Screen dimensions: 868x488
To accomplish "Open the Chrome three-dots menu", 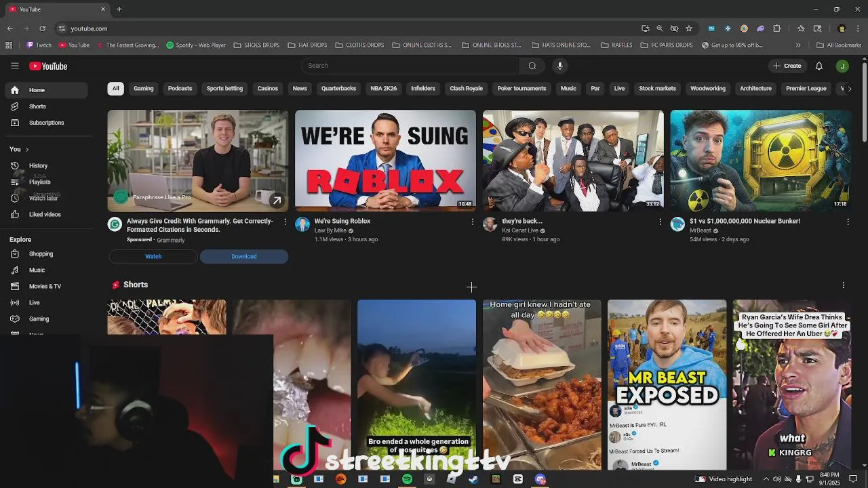I will tap(857, 28).
